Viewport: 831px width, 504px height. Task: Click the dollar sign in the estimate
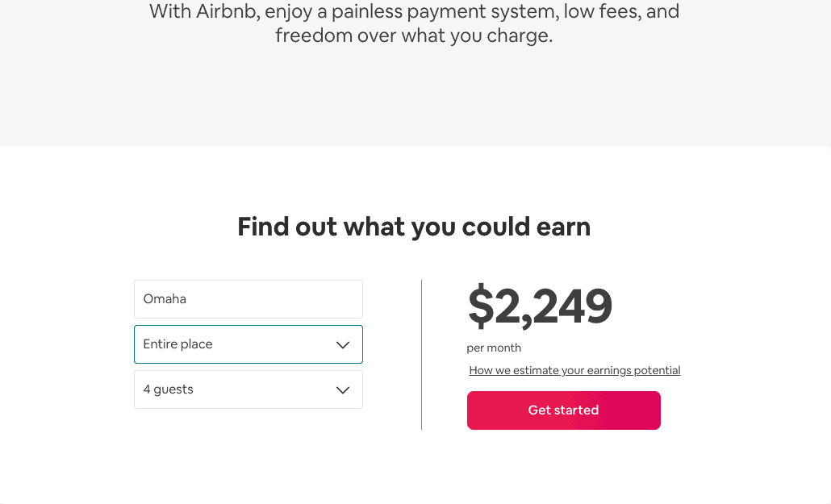pyautogui.click(x=481, y=306)
